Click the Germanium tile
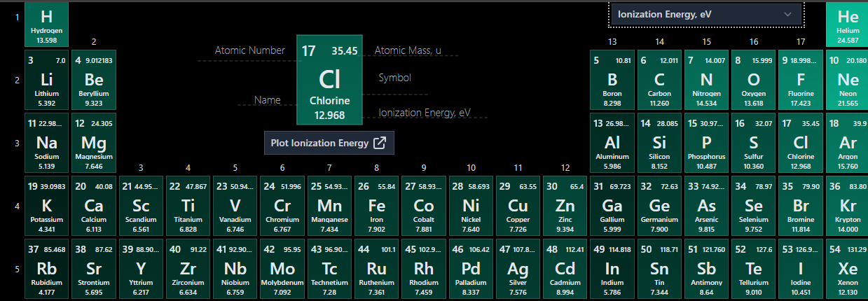Viewport: 868px width, 301px height. pos(659,206)
